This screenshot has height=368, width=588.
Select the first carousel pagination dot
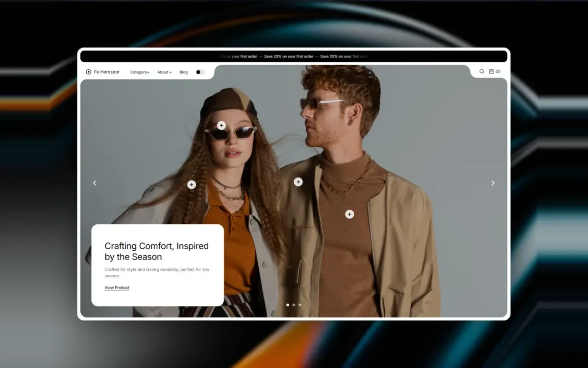(x=288, y=305)
